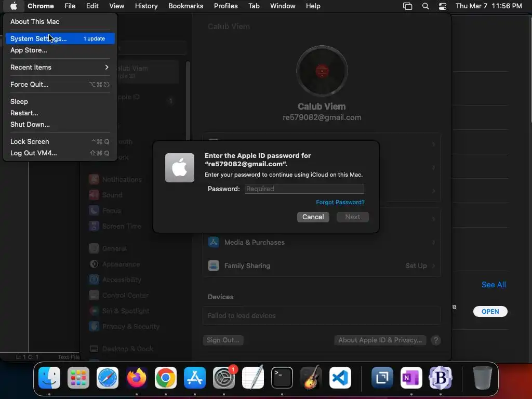Open System Settings gear in Dock
Screen dimensions: 532x399
(x=224, y=378)
